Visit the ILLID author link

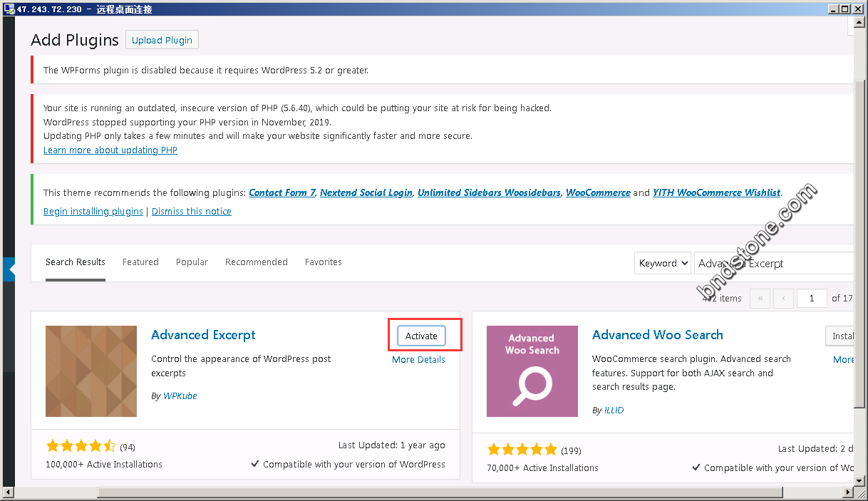point(614,410)
